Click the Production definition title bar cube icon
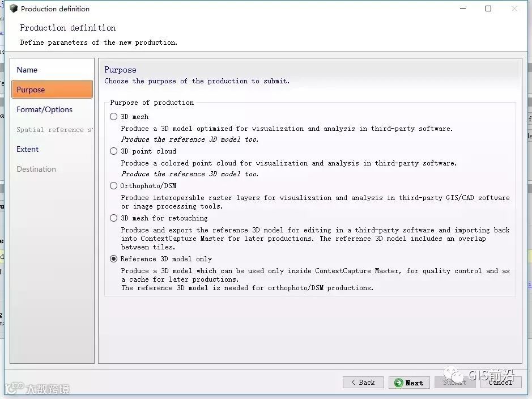The width and height of the screenshot is (532, 399). (x=14, y=9)
